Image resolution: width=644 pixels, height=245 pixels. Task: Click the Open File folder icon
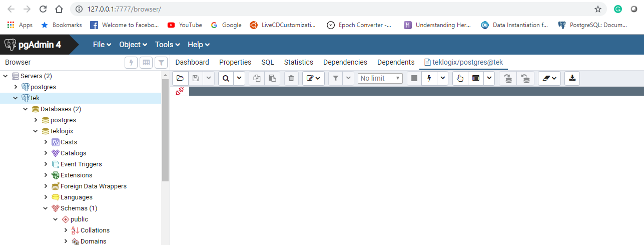pyautogui.click(x=180, y=78)
